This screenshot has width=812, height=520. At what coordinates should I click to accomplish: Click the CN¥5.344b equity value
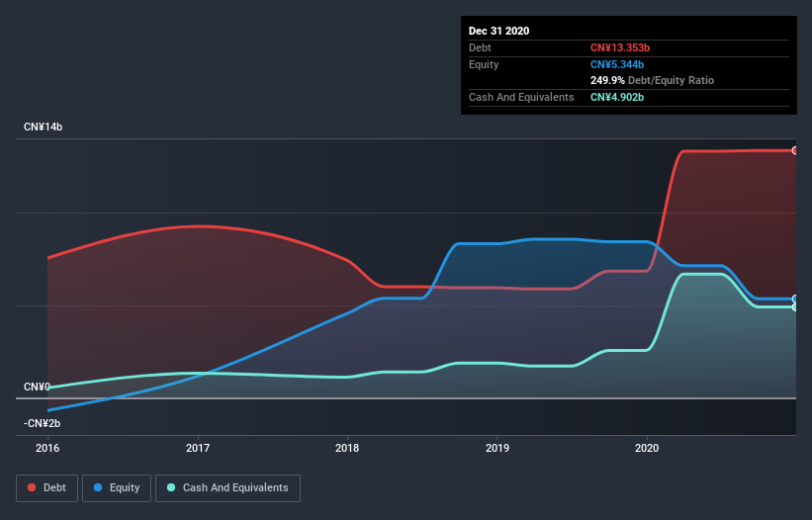617,64
